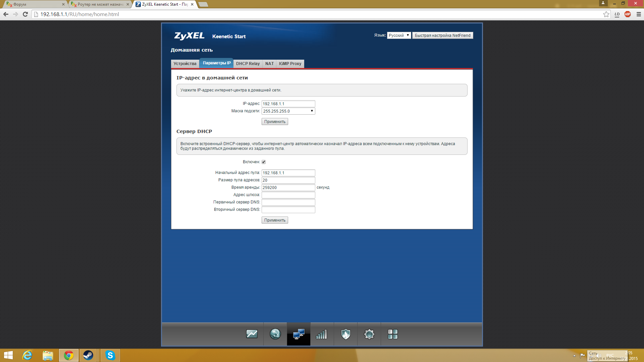Select the 'Параметры IP' tab
Viewport: 644px width, 362px height.
point(217,63)
